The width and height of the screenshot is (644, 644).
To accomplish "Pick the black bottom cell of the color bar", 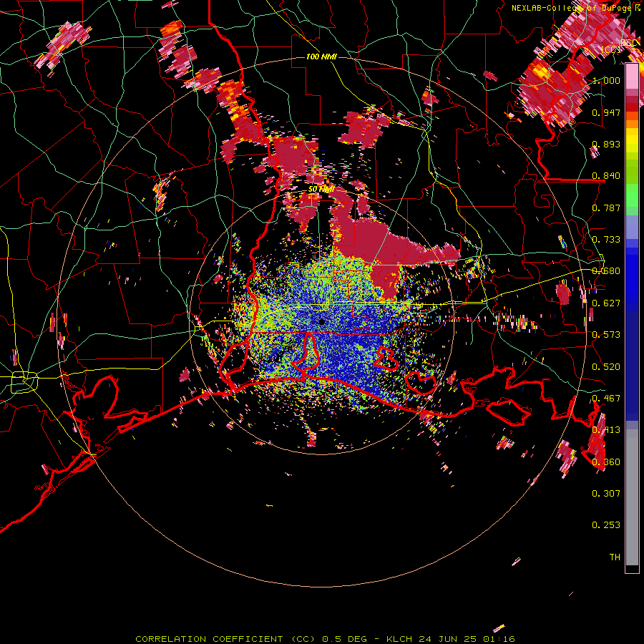I will pyautogui.click(x=632, y=569).
